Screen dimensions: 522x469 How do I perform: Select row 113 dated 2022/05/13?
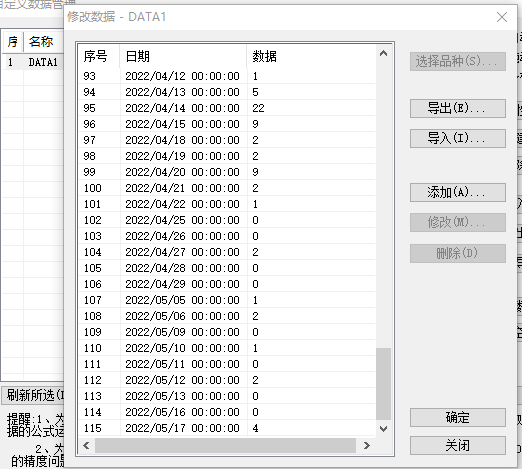pyautogui.click(x=227, y=396)
